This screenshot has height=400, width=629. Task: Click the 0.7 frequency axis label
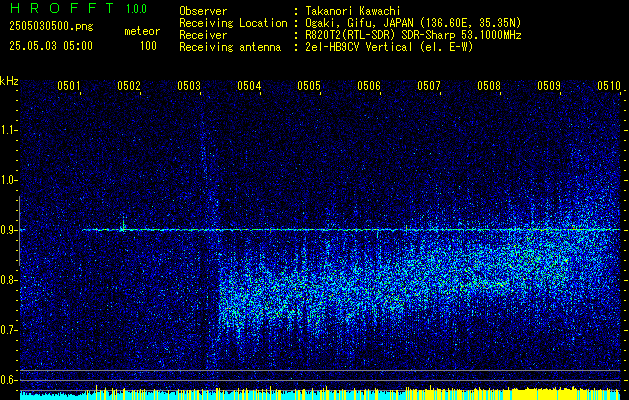tap(8, 330)
